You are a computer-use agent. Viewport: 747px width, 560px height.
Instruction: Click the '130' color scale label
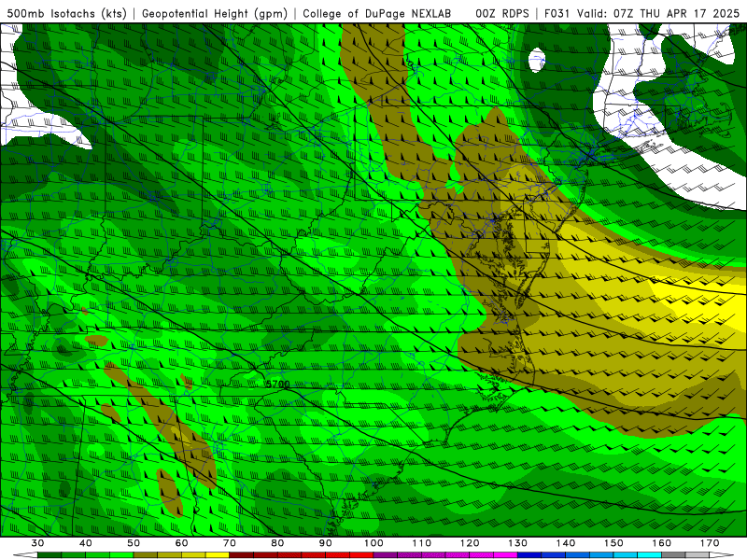click(x=517, y=543)
